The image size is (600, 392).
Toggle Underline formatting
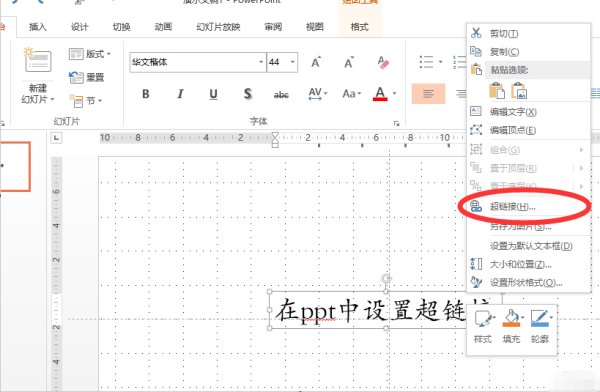tap(214, 94)
